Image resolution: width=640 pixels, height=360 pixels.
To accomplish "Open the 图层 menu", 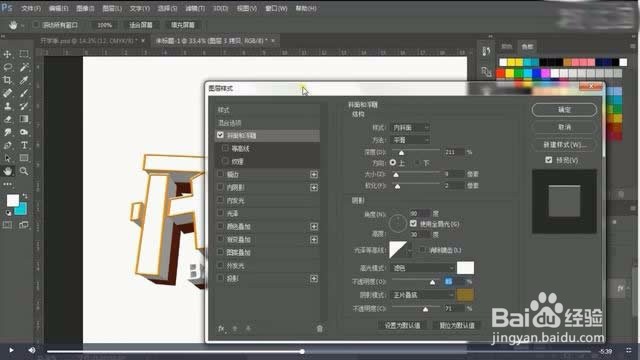I will click(112, 8).
